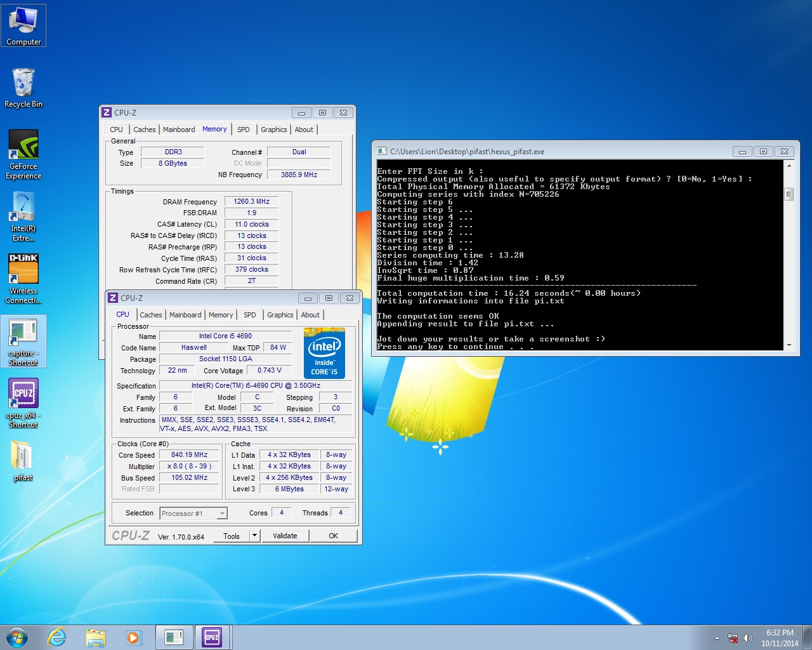
Task: Launch GeForce Experience desktop shortcut
Action: 23,155
